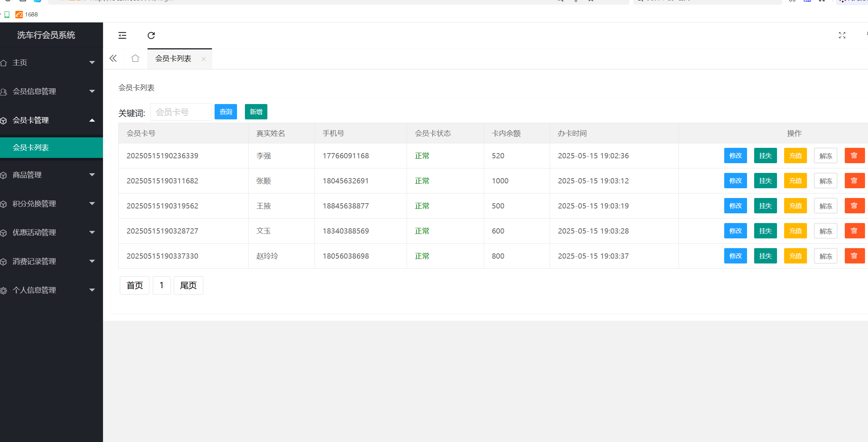
Task: Click 充值 for member 张顺
Action: tap(795, 181)
